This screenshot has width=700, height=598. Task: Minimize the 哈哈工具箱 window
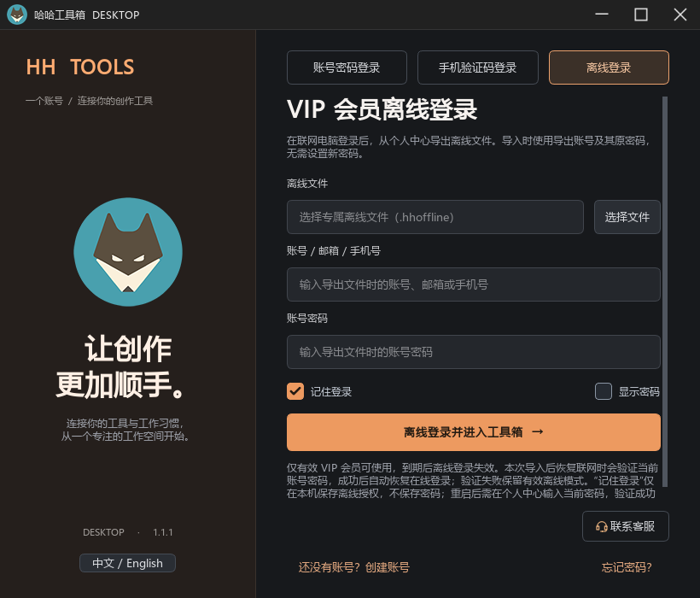click(602, 15)
